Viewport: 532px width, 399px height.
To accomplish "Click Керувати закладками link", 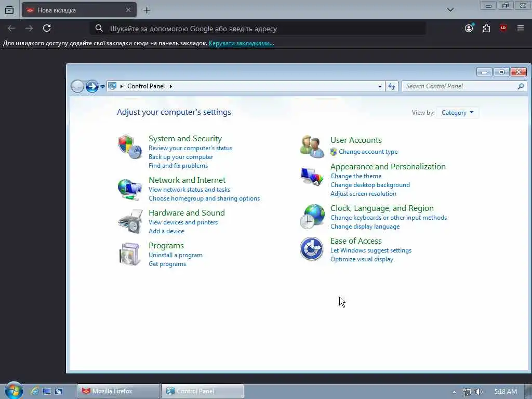I will pos(241,43).
